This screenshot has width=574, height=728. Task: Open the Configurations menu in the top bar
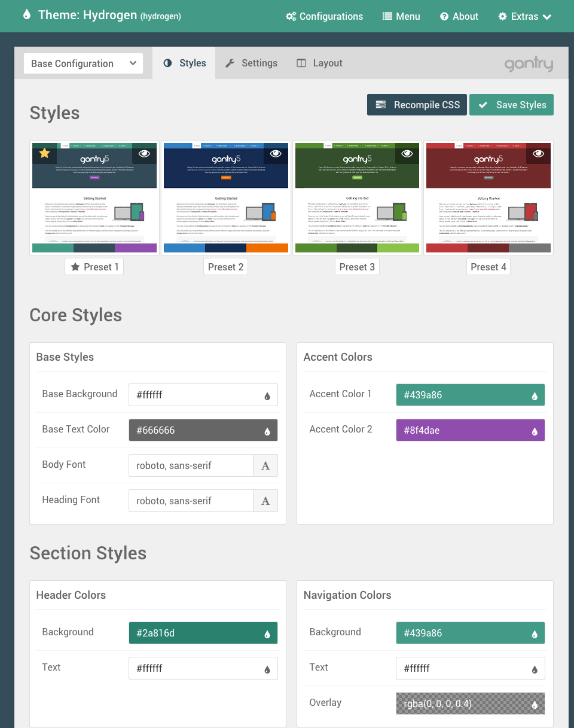tap(324, 16)
